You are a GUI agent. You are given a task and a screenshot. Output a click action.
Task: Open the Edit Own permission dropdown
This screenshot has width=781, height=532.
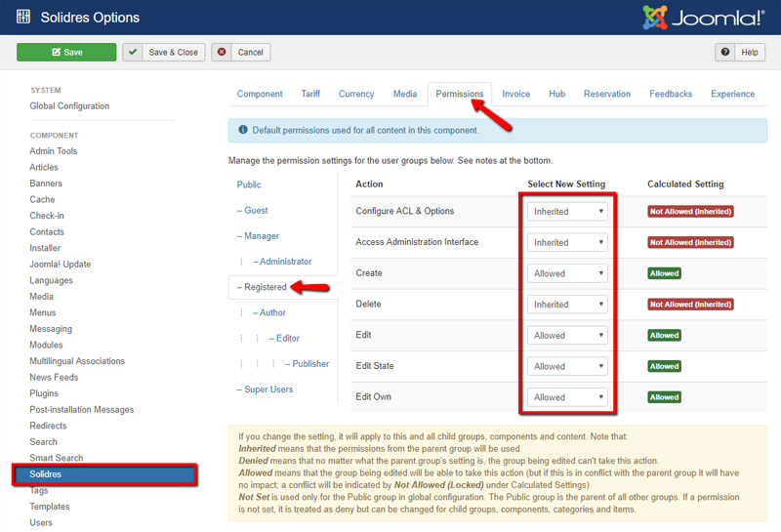point(567,397)
